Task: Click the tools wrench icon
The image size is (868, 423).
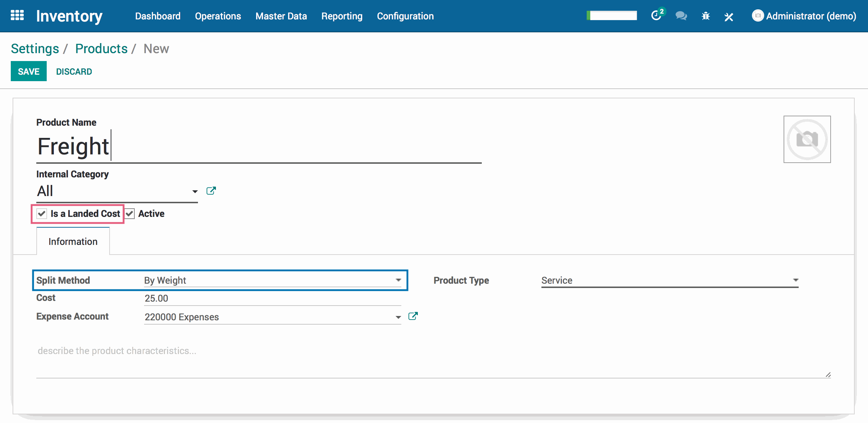Action: pyautogui.click(x=729, y=17)
